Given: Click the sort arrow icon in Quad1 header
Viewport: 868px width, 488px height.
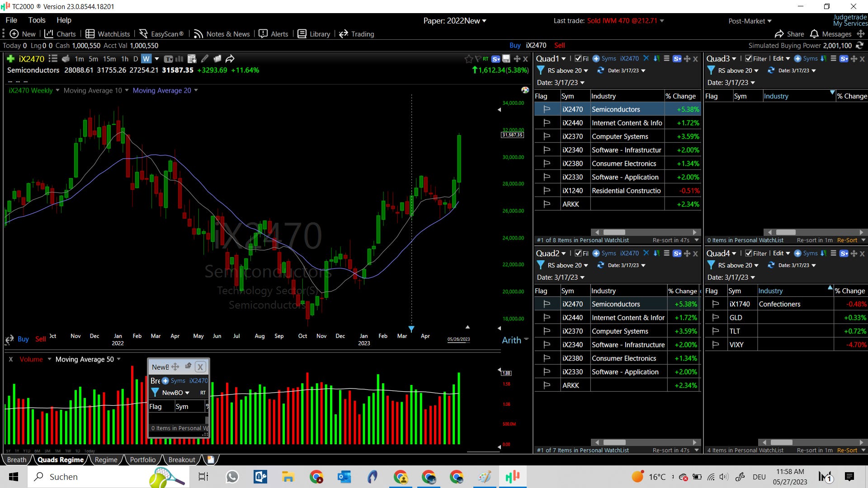Looking at the screenshot, I should [656, 59].
